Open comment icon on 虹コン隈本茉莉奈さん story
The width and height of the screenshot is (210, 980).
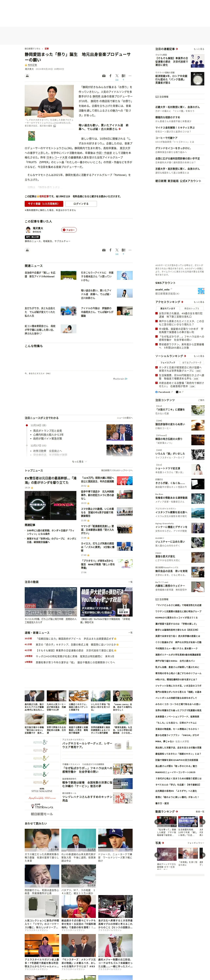(41, 334)
